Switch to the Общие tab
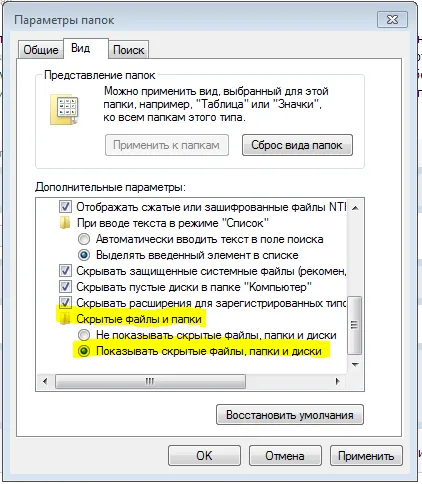The width and height of the screenshot is (422, 484). [x=41, y=50]
